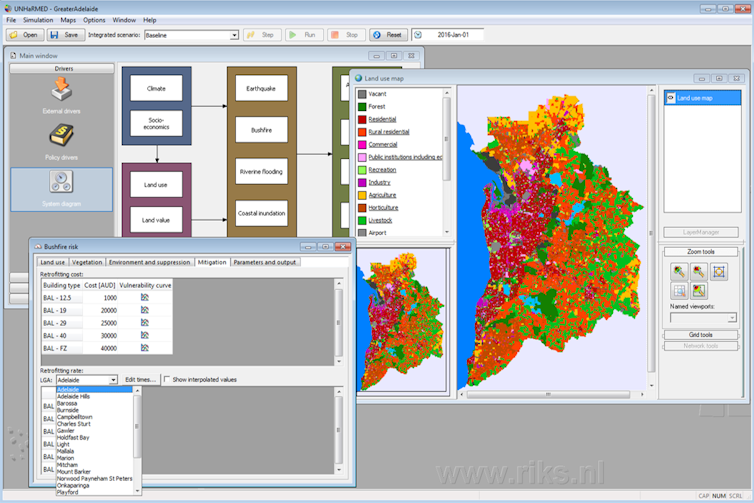Viewport: 754px width, 503px height.
Task: Select the zoom in map tool
Action: point(679,272)
